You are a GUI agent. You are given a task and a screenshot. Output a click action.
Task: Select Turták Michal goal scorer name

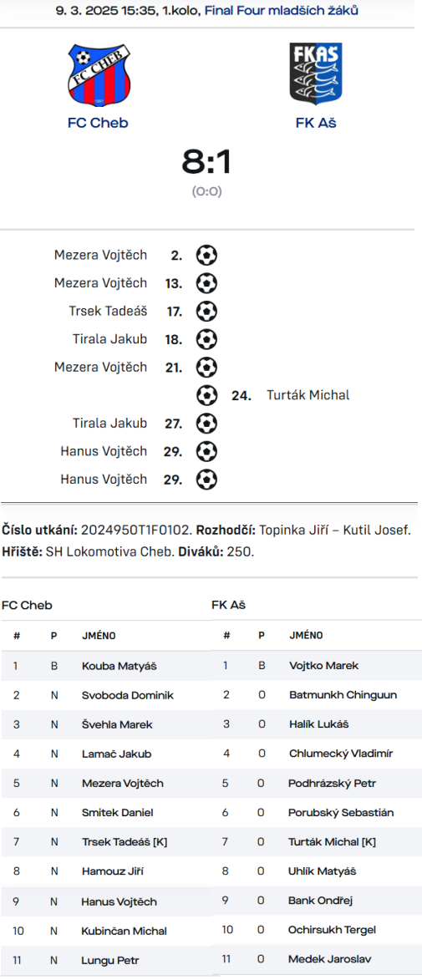pos(308,395)
